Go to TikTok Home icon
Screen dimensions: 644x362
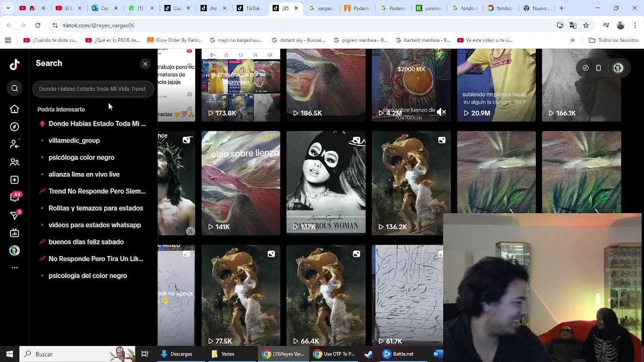(15, 109)
